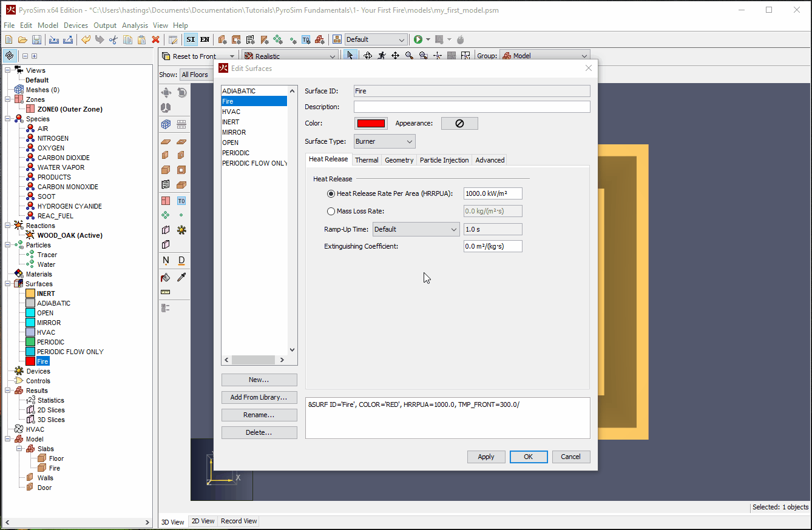Select the Planar Slice tool
The image size is (812, 530).
coord(166,230)
